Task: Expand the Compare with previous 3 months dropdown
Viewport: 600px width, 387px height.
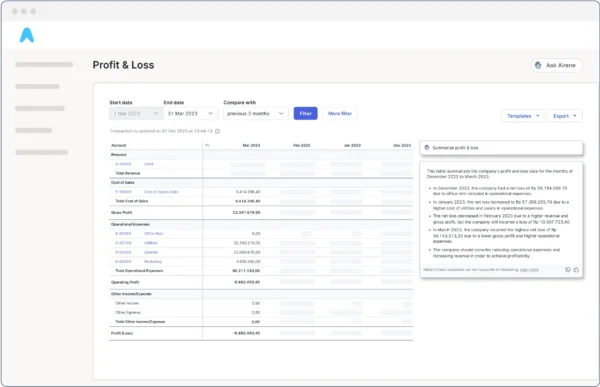Action: coord(256,114)
